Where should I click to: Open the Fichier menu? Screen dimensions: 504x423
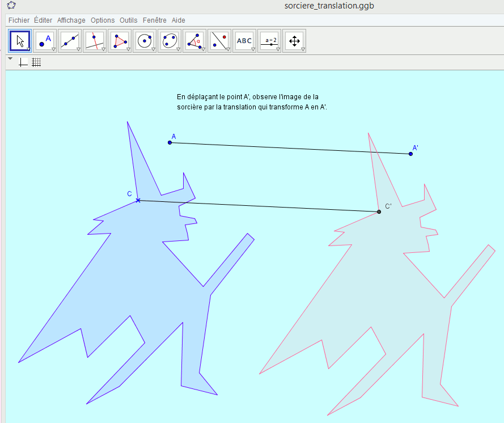point(19,20)
